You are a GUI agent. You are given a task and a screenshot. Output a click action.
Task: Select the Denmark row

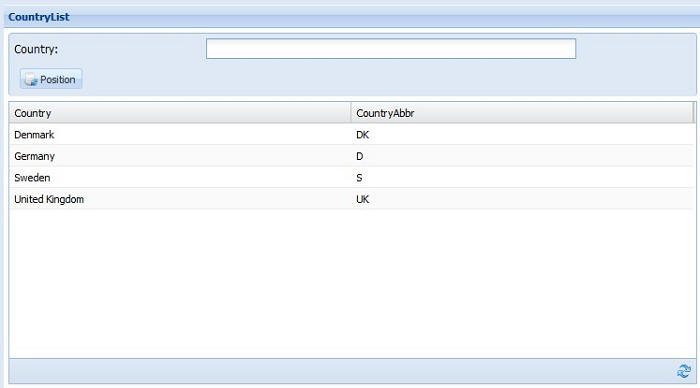coord(352,134)
